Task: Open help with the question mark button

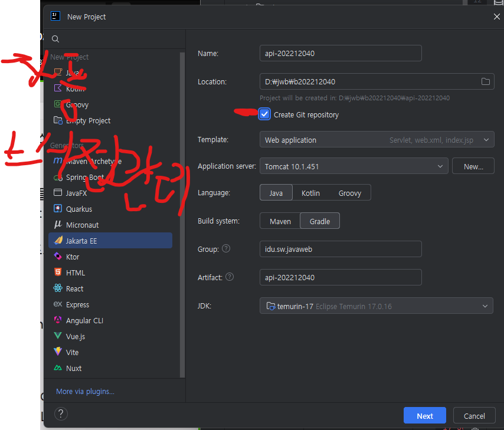Action: click(x=61, y=413)
